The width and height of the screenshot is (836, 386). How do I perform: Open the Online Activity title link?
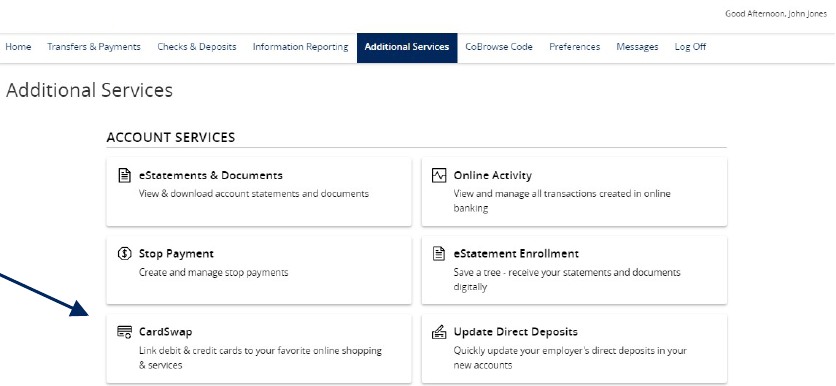pos(493,175)
